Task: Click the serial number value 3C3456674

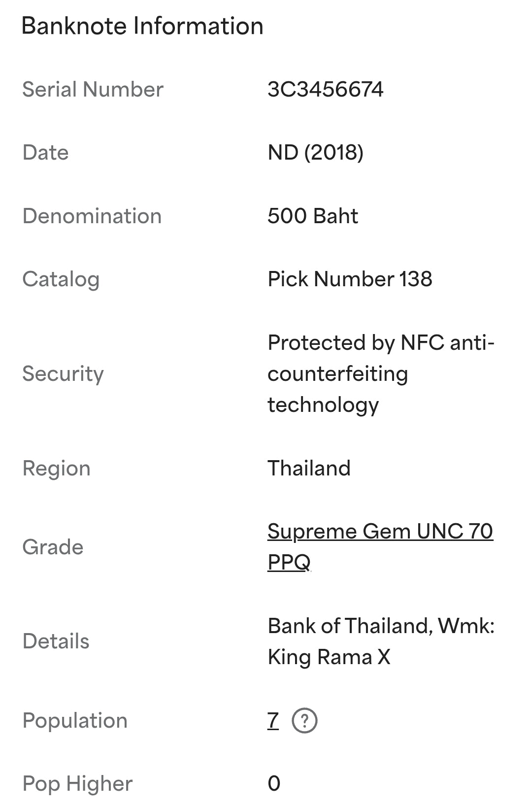Action: tap(325, 90)
